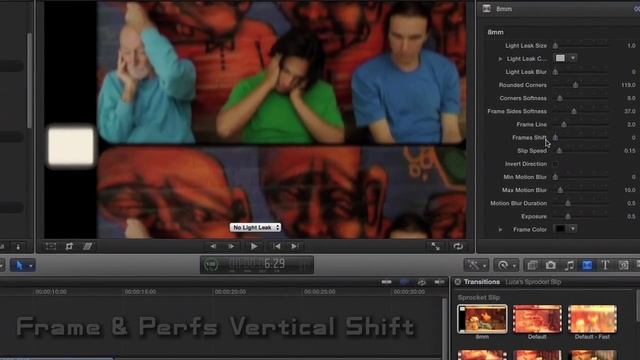Screen dimensions: 640x360
Task: Step back one frame in viewer
Action: pos(213,246)
